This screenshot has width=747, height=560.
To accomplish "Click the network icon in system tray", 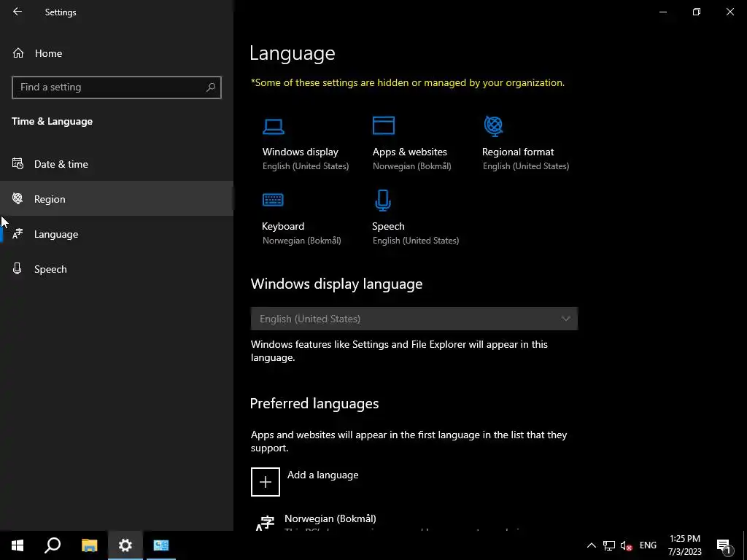I will pos(609,545).
